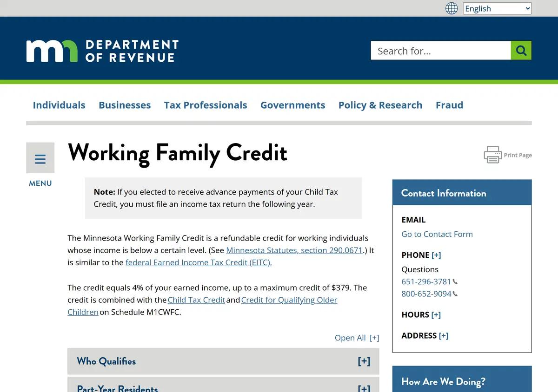Image resolution: width=558 pixels, height=392 pixels.
Task: Click the EMAIL label in contact panel
Action: [413, 220]
